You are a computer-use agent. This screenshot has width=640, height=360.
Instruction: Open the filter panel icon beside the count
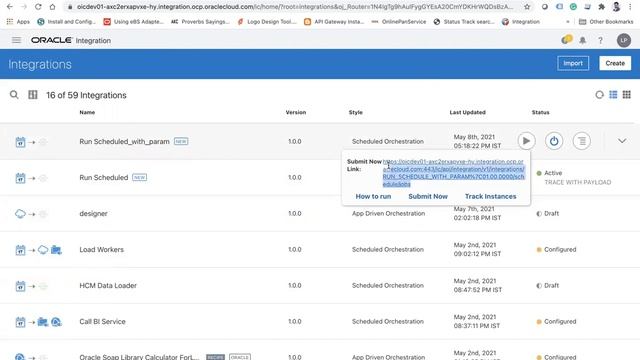point(33,95)
